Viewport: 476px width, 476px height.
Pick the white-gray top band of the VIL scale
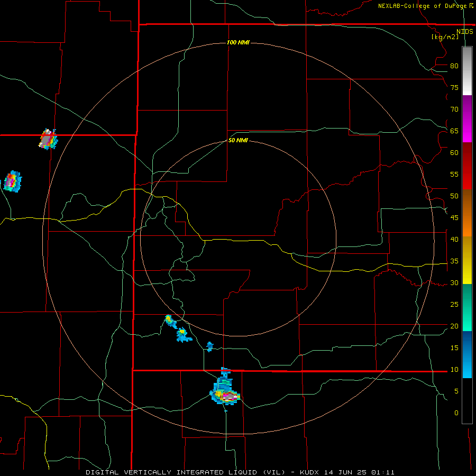click(x=467, y=71)
